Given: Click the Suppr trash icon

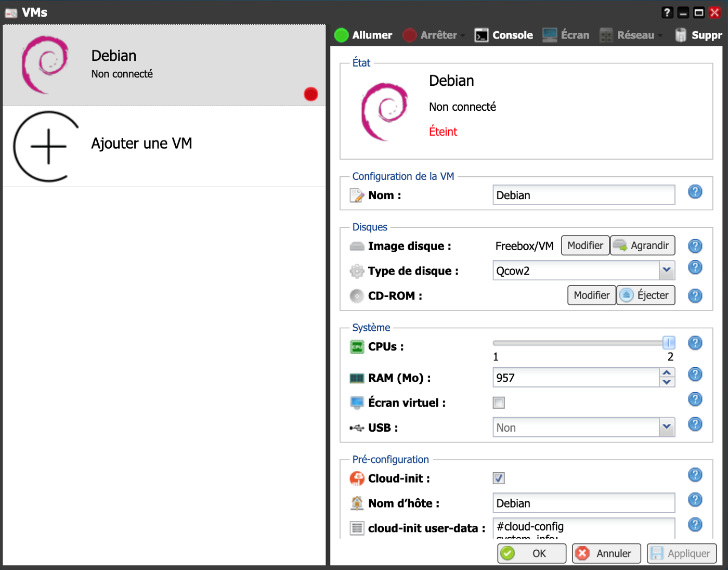Looking at the screenshot, I should 681,35.
